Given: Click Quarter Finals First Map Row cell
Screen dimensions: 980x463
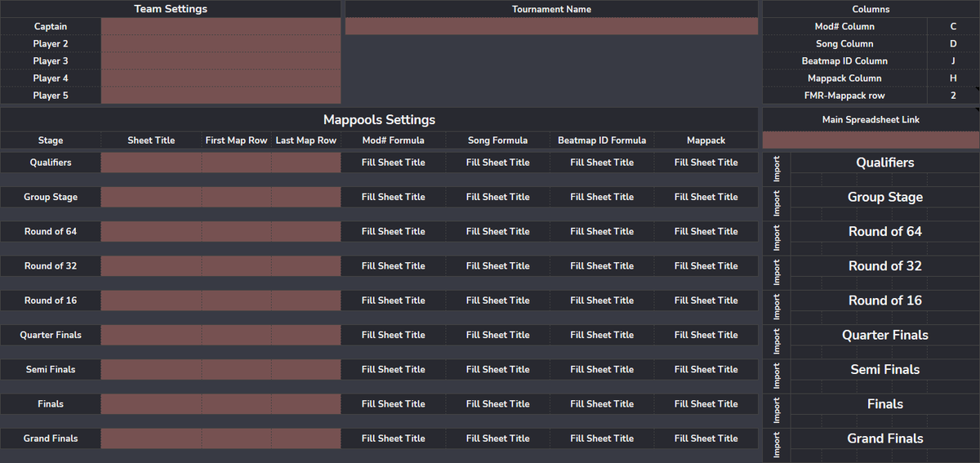Looking at the screenshot, I should click(x=237, y=335).
